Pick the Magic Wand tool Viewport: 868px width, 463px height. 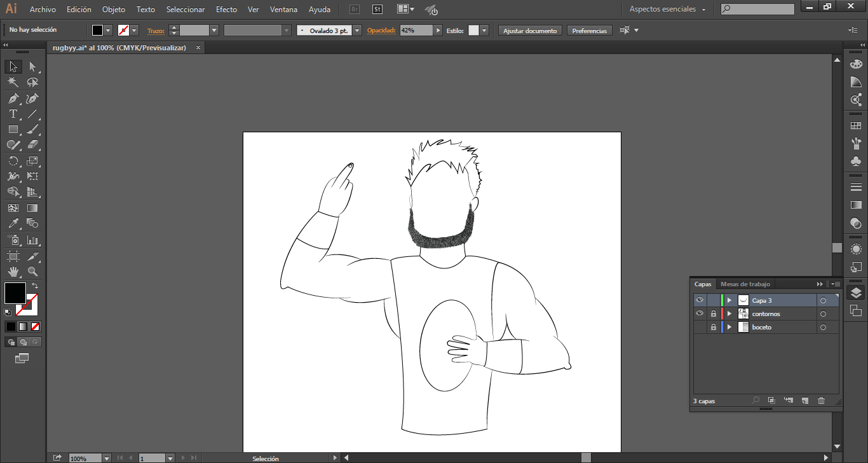(x=13, y=83)
